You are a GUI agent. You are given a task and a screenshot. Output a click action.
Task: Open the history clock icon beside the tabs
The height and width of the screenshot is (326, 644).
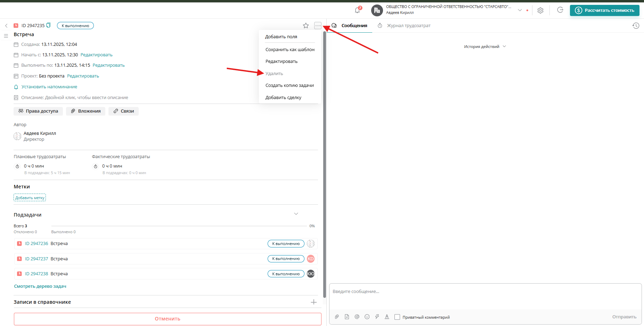coord(636,26)
